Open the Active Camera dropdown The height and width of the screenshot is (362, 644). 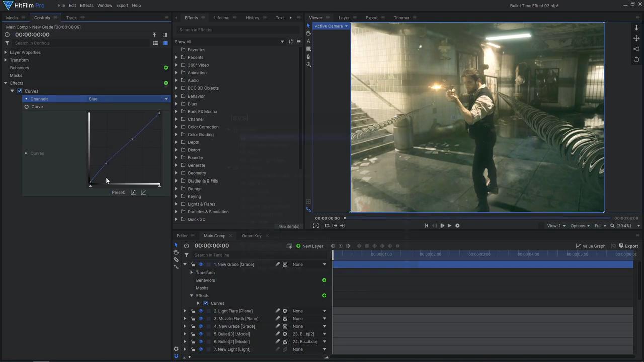click(x=331, y=26)
